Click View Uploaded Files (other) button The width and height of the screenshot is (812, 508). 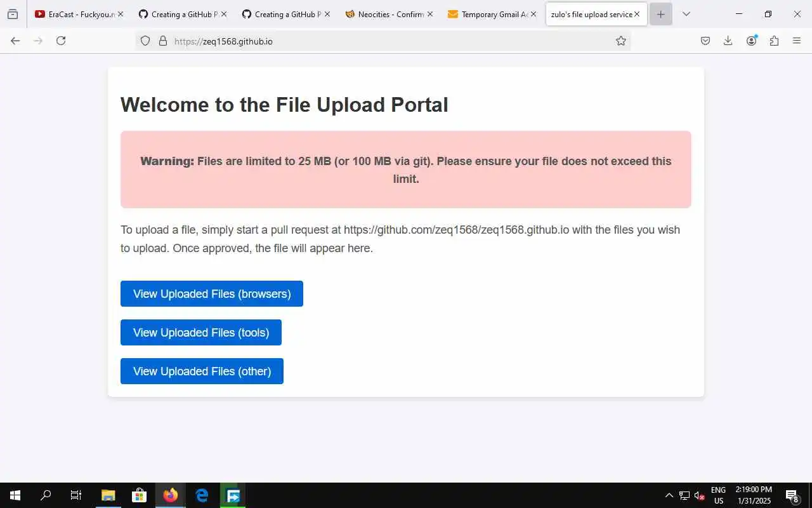point(202,371)
